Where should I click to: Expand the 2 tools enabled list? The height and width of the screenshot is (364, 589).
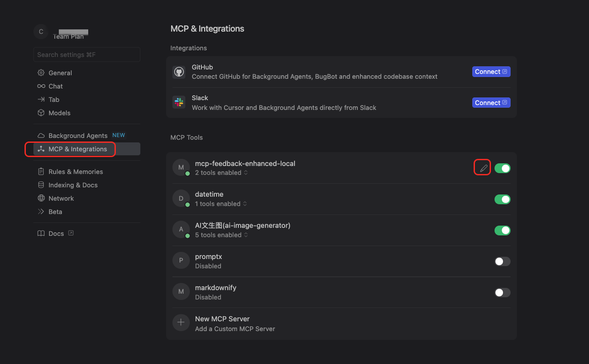coord(221,173)
